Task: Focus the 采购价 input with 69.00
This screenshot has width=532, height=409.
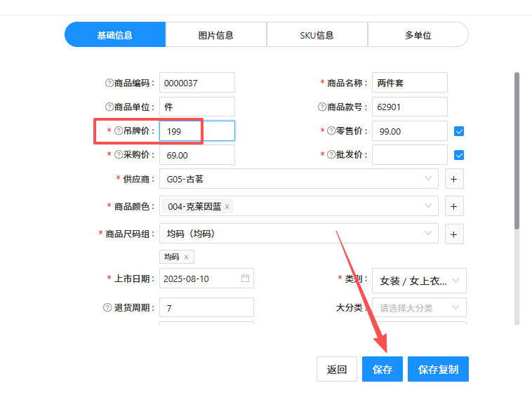Action: tap(197, 155)
